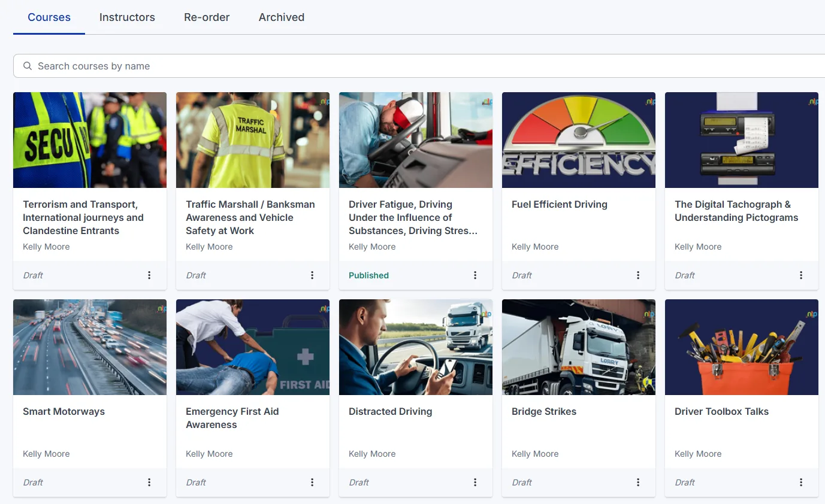Click more options on Fuel Efficient Driving card
This screenshot has height=504, width=825.
pos(638,275)
